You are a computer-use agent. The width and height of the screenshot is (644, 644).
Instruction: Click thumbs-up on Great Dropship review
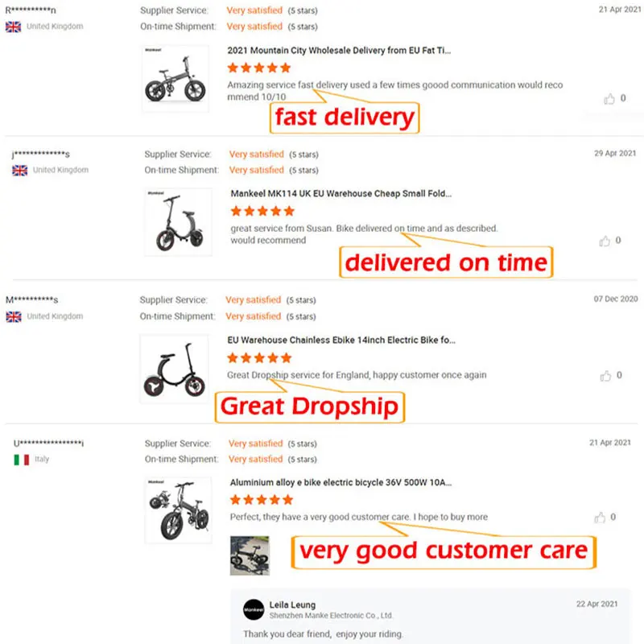point(605,375)
